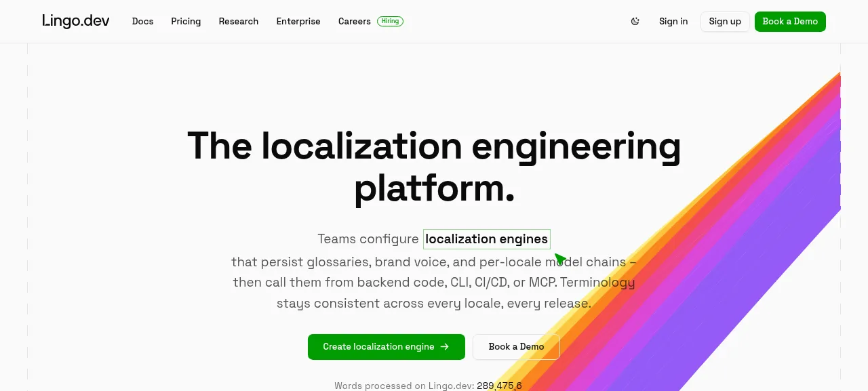This screenshot has height=391, width=868.
Task: Click the green Hiring badge
Action: click(x=390, y=21)
